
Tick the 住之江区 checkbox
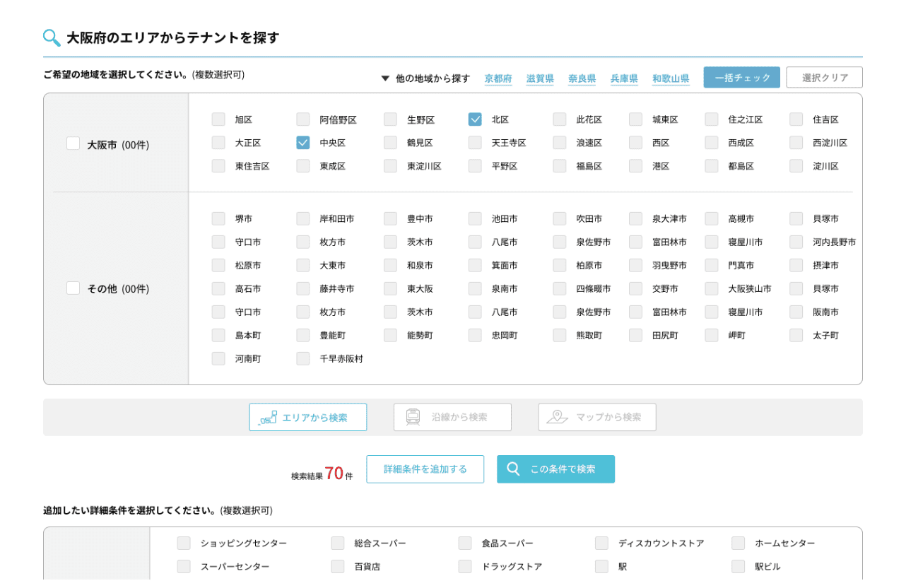(712, 119)
